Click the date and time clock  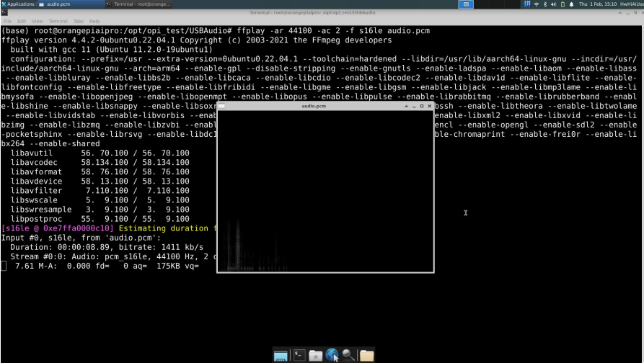click(598, 4)
